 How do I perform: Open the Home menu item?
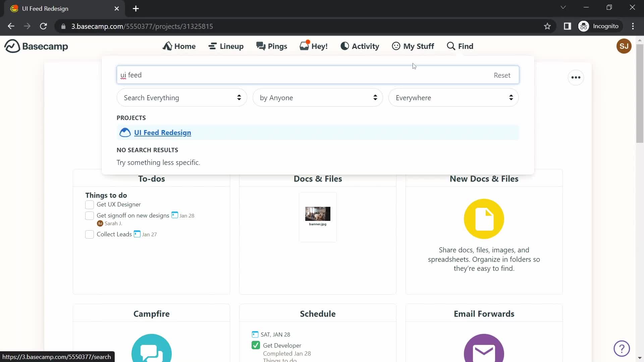[x=179, y=46]
